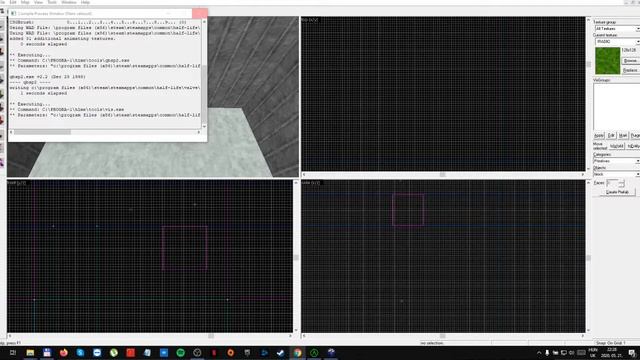Open the Map menu
Screen dimensions: 640x360
[x=25, y=2]
